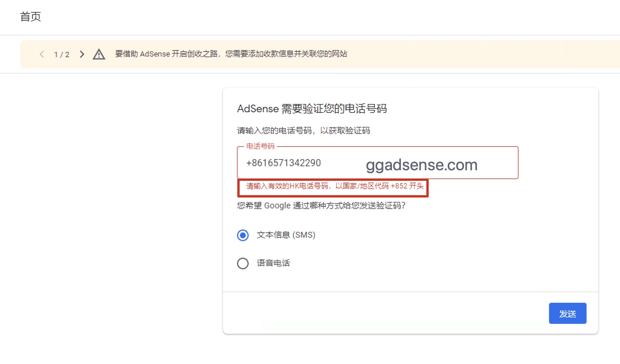620x364 pixels.
Task: Click the blue 发送 send button
Action: point(568,313)
